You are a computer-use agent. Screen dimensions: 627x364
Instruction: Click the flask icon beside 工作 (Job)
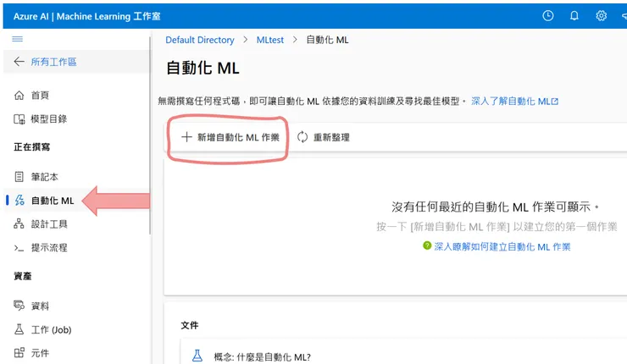click(x=19, y=329)
